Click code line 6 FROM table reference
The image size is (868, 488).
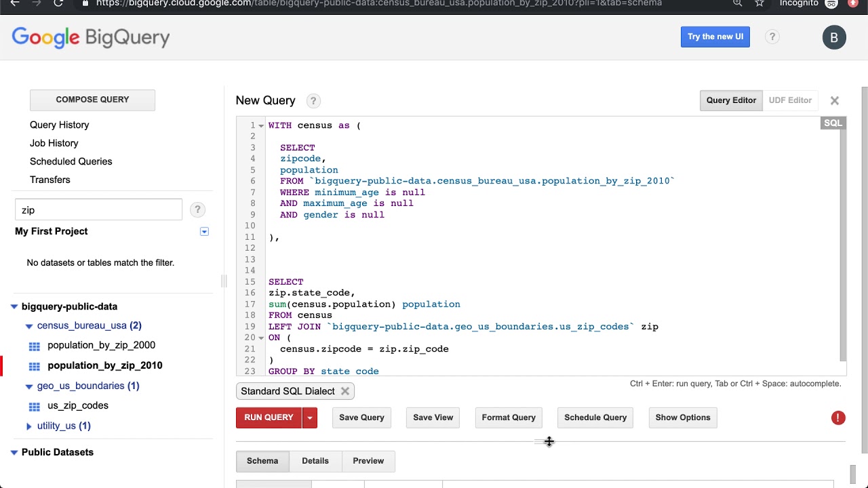tap(477, 181)
